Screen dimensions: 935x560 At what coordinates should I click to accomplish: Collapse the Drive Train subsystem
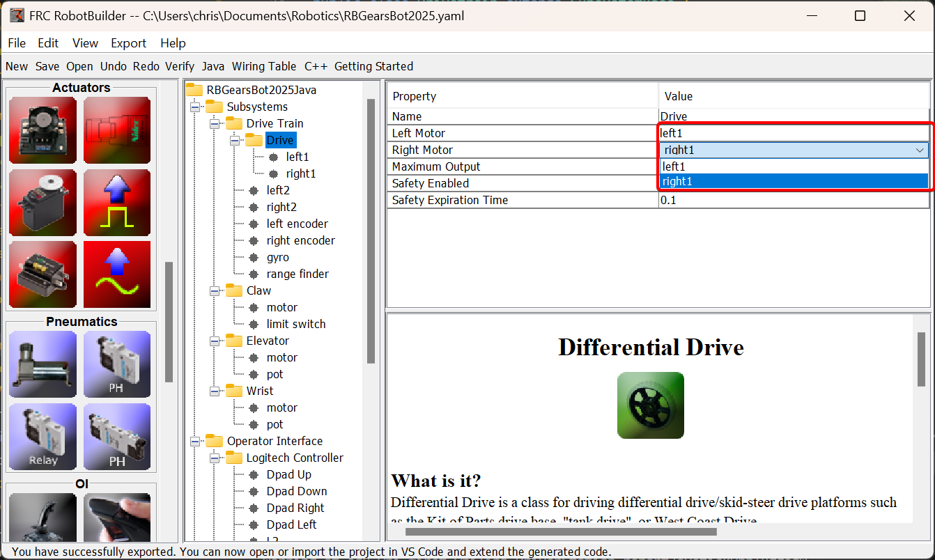coord(215,123)
